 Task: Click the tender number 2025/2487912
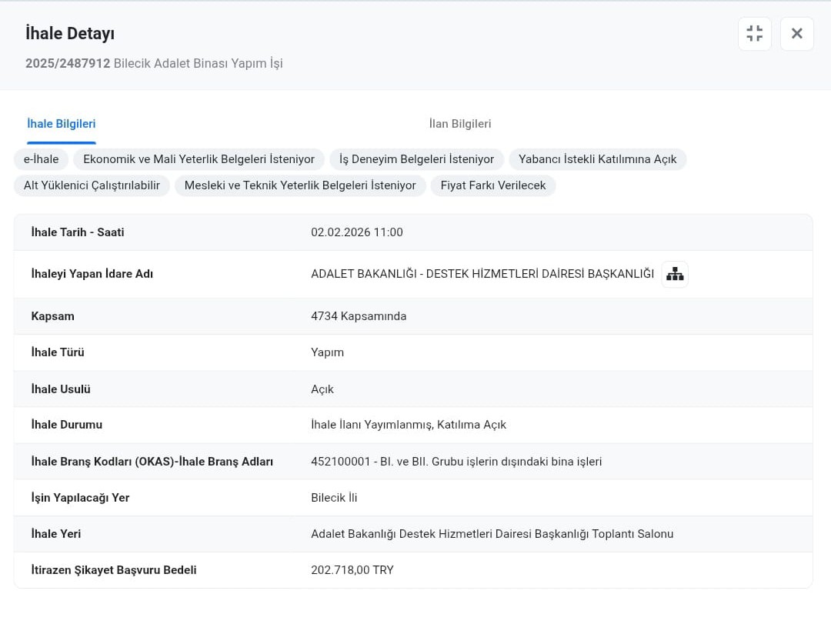pos(68,63)
